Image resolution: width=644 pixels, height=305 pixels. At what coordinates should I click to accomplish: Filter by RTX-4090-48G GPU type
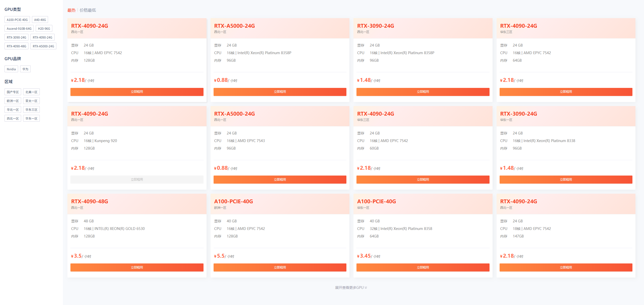(16, 46)
